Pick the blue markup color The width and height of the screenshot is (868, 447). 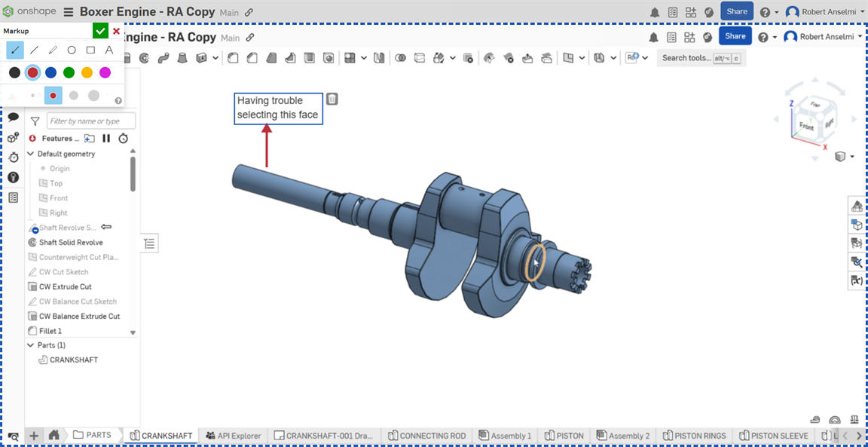click(x=51, y=72)
